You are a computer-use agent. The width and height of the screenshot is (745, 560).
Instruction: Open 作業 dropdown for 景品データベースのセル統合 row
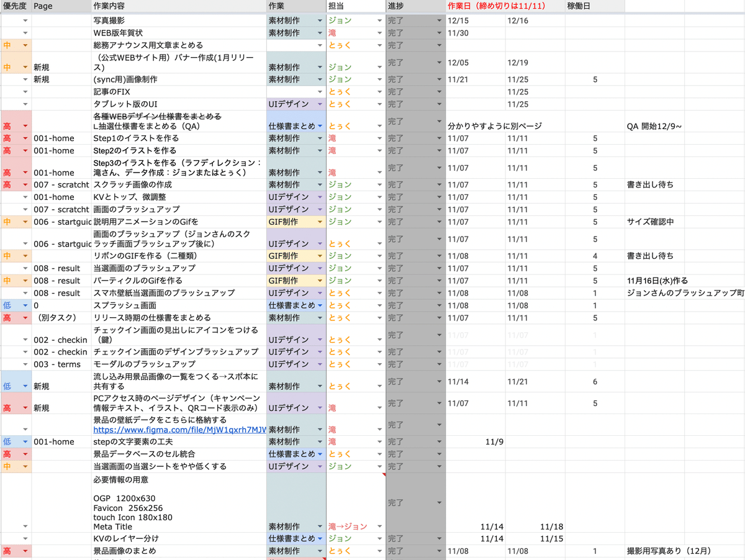point(320,454)
